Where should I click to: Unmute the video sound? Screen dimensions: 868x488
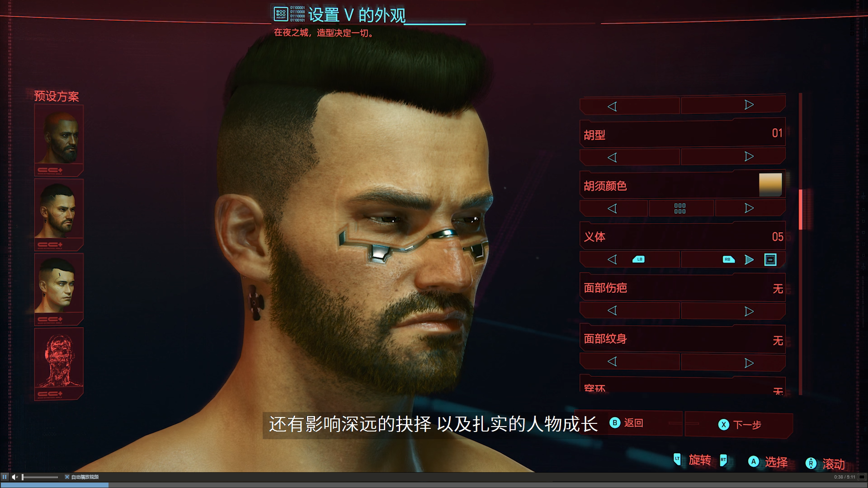click(x=15, y=477)
